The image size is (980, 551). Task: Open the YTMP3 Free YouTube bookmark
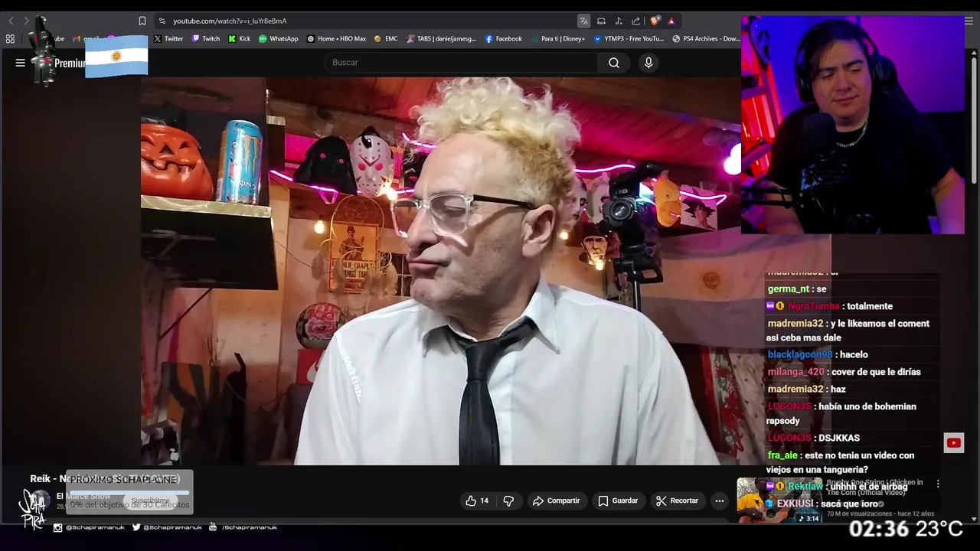click(x=629, y=39)
